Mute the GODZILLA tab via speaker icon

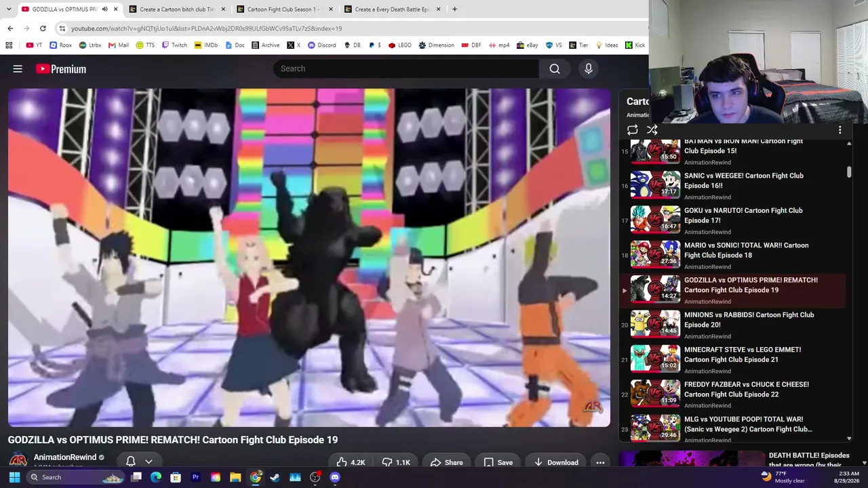(104, 9)
